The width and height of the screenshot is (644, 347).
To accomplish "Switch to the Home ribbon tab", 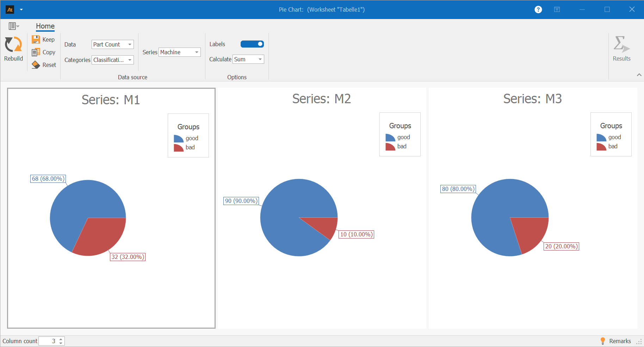I will click(x=45, y=26).
